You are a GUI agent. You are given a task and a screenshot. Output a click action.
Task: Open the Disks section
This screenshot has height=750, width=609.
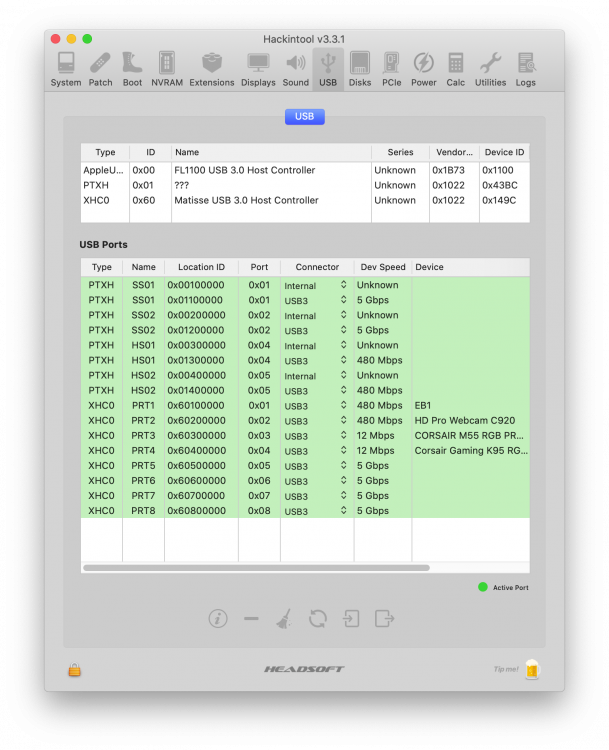tap(360, 69)
